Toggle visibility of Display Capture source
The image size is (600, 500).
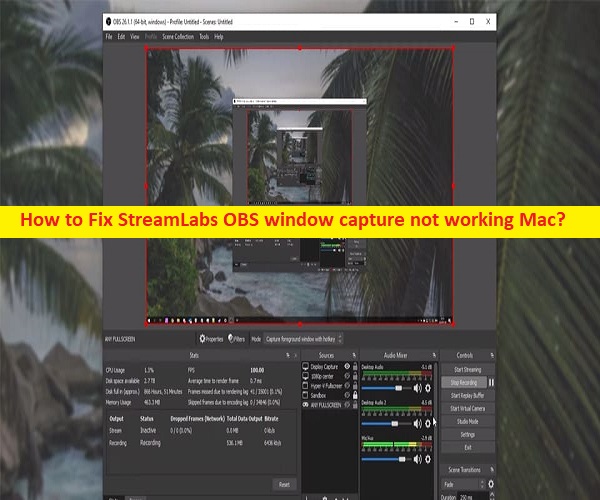pyautogui.click(x=347, y=366)
